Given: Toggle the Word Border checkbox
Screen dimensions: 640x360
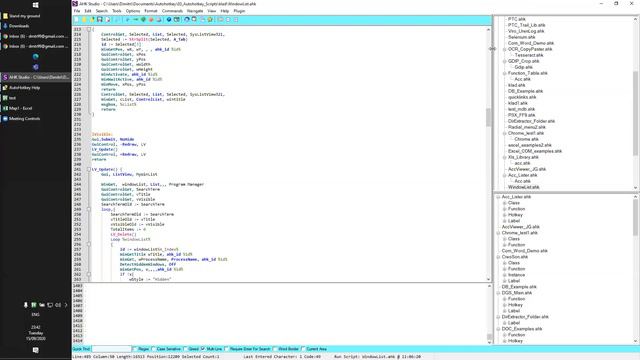Looking at the screenshot, I should (x=275, y=349).
